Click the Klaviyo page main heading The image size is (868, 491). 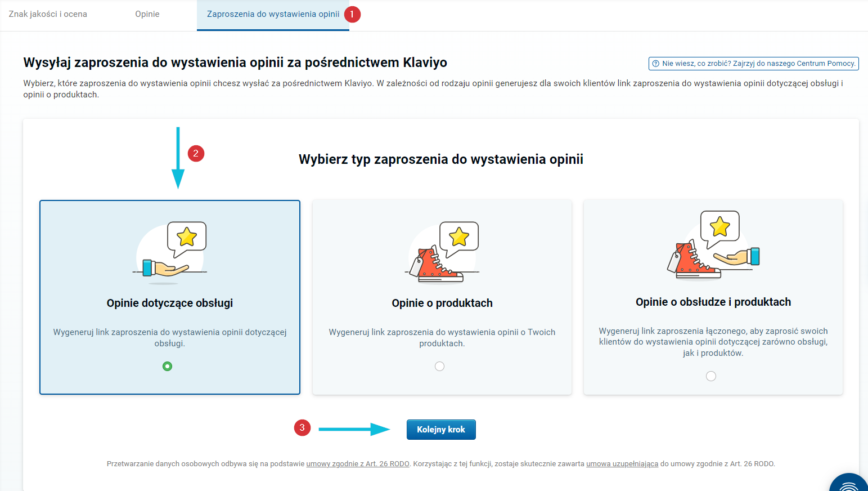pos(235,63)
